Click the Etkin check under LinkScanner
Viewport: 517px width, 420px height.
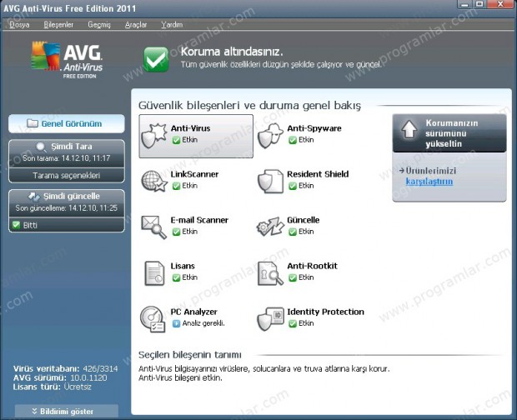point(176,186)
